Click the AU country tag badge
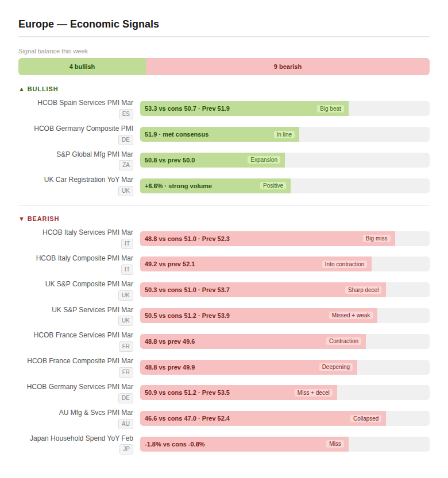448x478 pixels. (125, 424)
